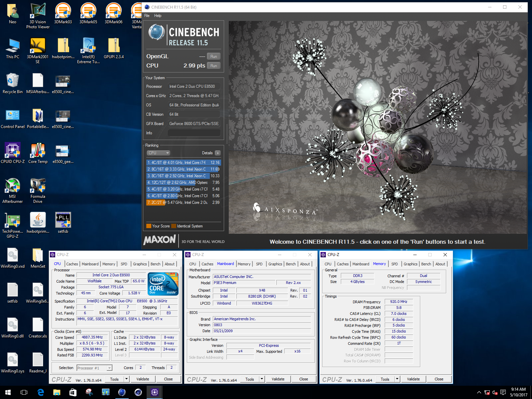The image size is (532, 399).
Task: Switch to Bench tab in first CPU-Z window
Action: pyautogui.click(x=155, y=264)
